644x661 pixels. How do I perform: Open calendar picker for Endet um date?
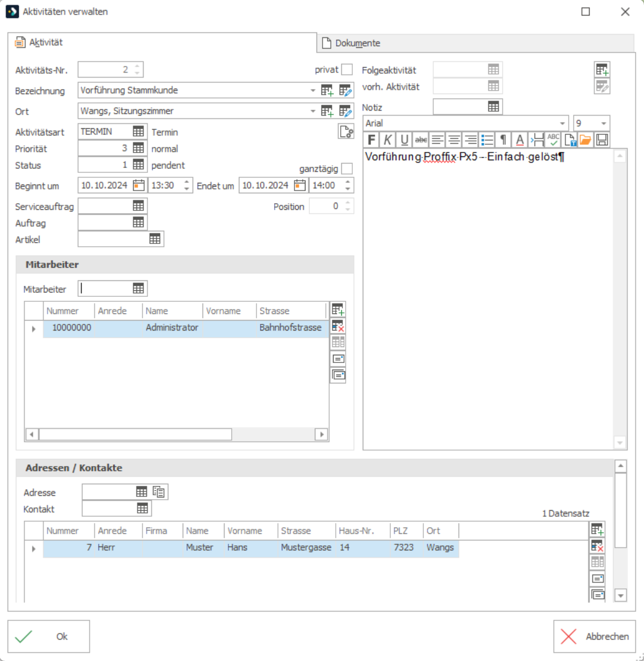[299, 186]
